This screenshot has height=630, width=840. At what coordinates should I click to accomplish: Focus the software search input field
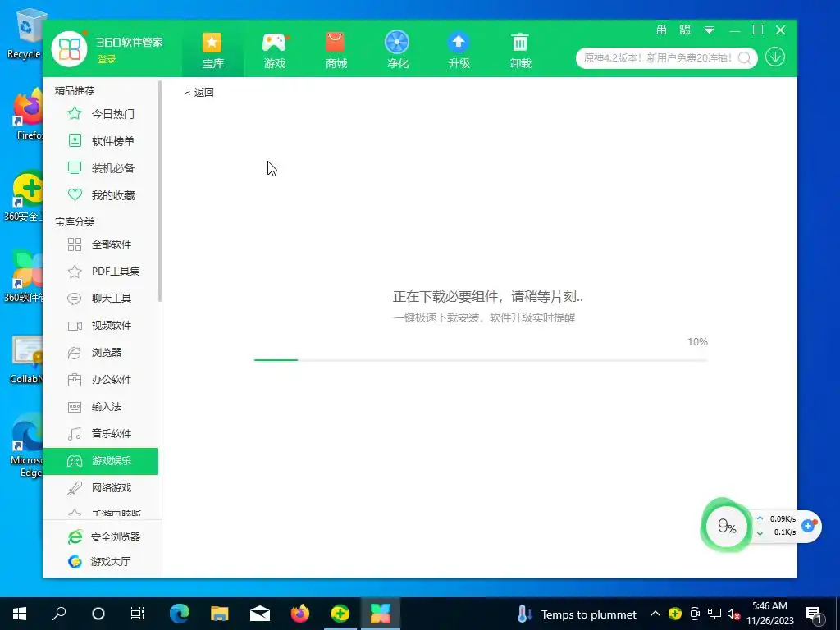pyautogui.click(x=657, y=58)
